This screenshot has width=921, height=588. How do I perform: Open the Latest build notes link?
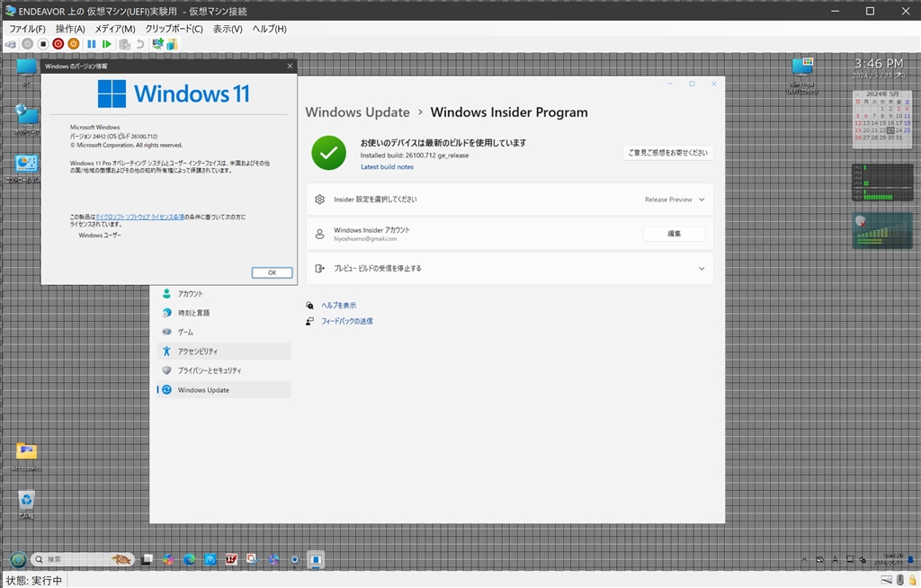[x=387, y=167]
